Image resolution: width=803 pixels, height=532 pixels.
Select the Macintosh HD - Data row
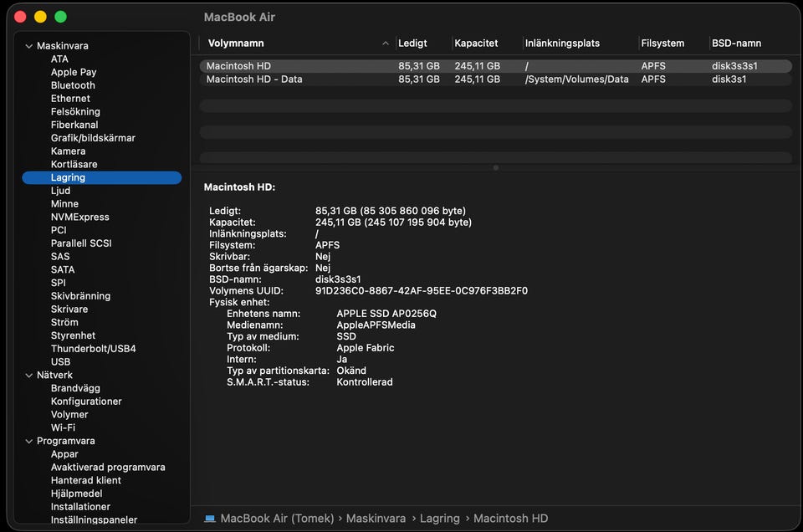(x=496, y=79)
